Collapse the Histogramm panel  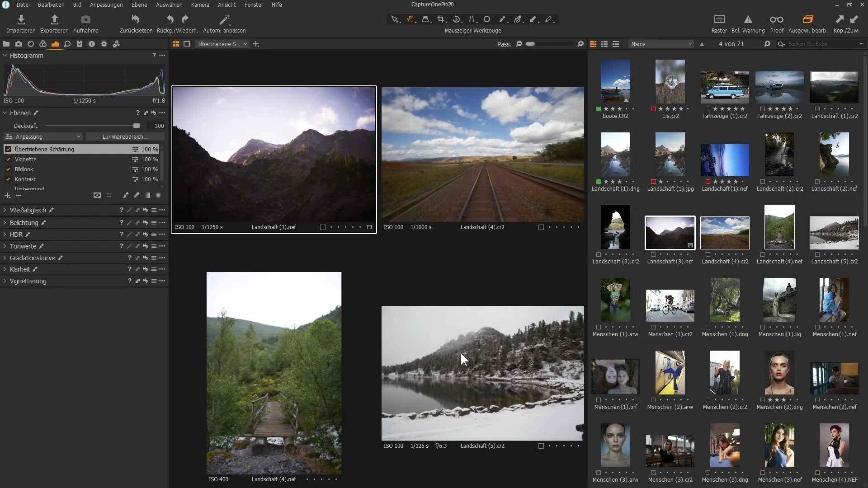[x=5, y=56]
